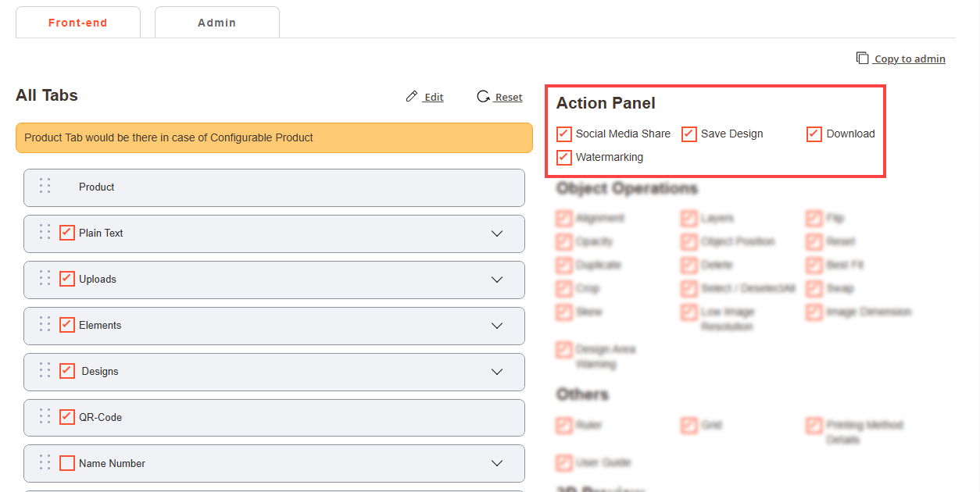980x492 pixels.
Task: Click the circular Reset arrow icon
Action: point(483,97)
